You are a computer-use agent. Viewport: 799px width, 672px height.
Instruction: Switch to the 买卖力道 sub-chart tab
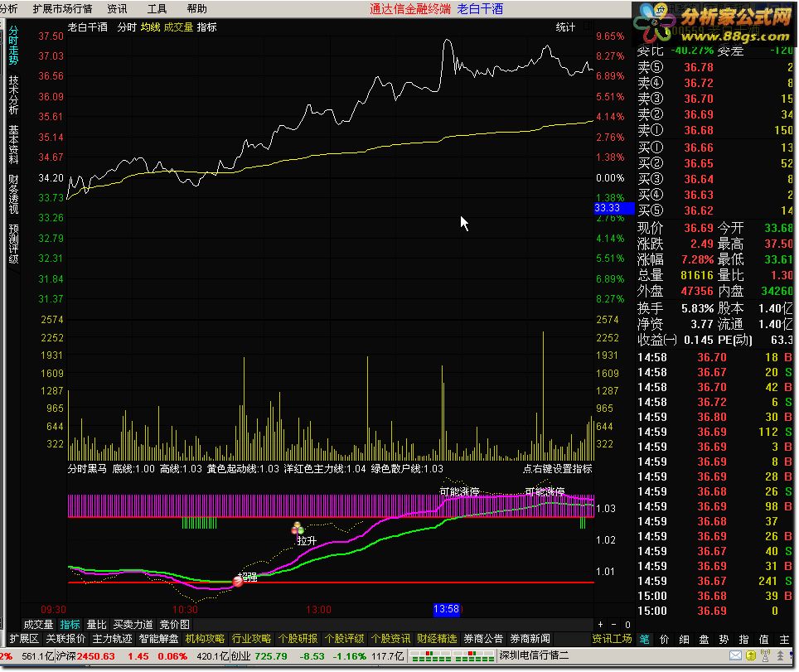[x=133, y=624]
